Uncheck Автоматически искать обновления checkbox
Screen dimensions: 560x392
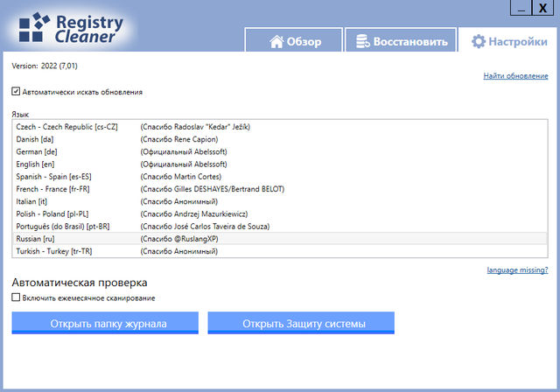click(16, 91)
